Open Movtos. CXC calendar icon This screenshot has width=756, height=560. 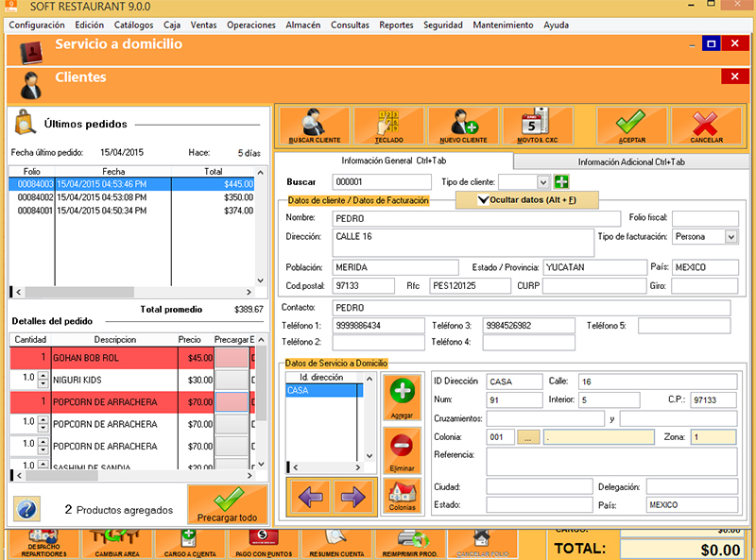[538, 125]
